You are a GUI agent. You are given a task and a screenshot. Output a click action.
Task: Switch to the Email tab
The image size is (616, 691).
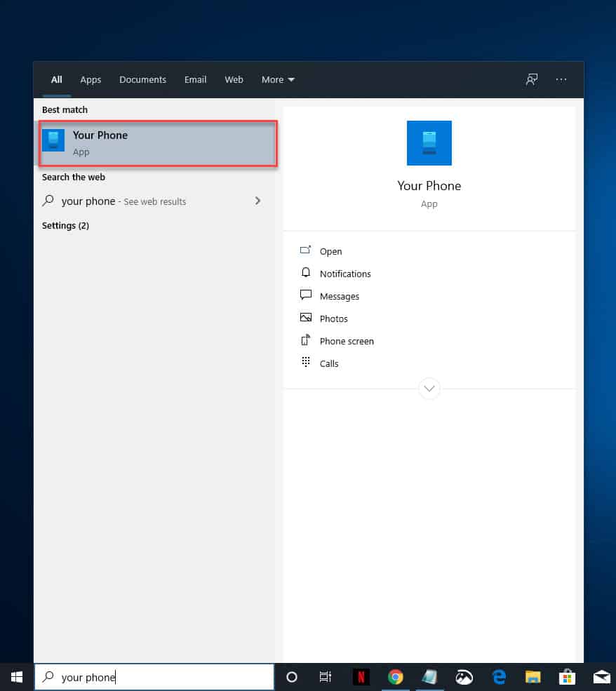pyautogui.click(x=195, y=80)
